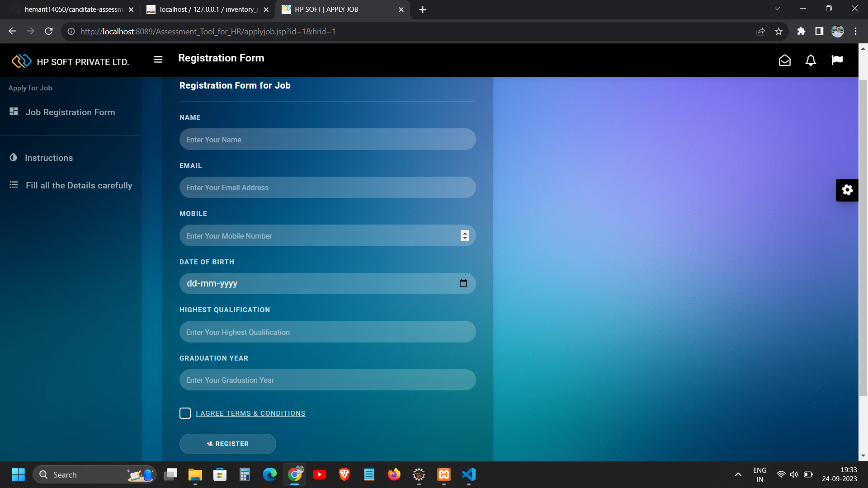Open the date of birth calendar picker icon
868x488 pixels.
[x=463, y=283]
